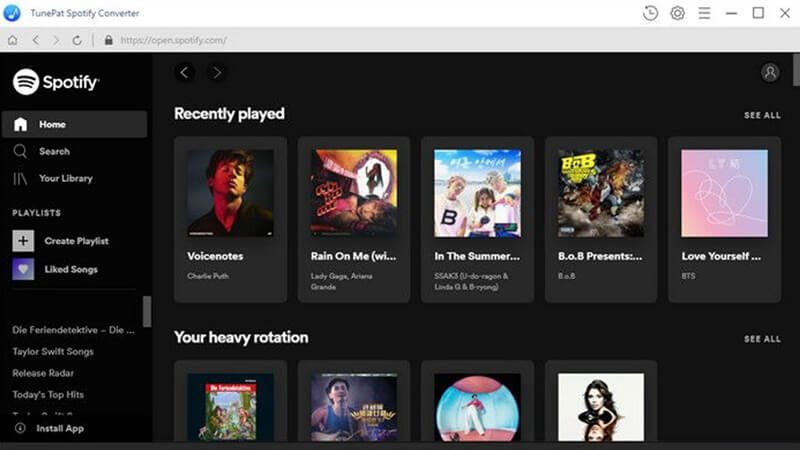
Task: Open the TunePat hamburger menu
Action: (x=704, y=13)
